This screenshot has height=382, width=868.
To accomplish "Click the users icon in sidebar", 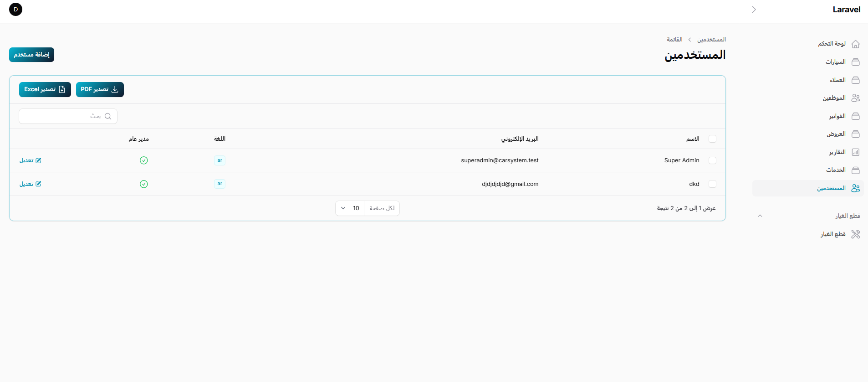I will (x=855, y=188).
